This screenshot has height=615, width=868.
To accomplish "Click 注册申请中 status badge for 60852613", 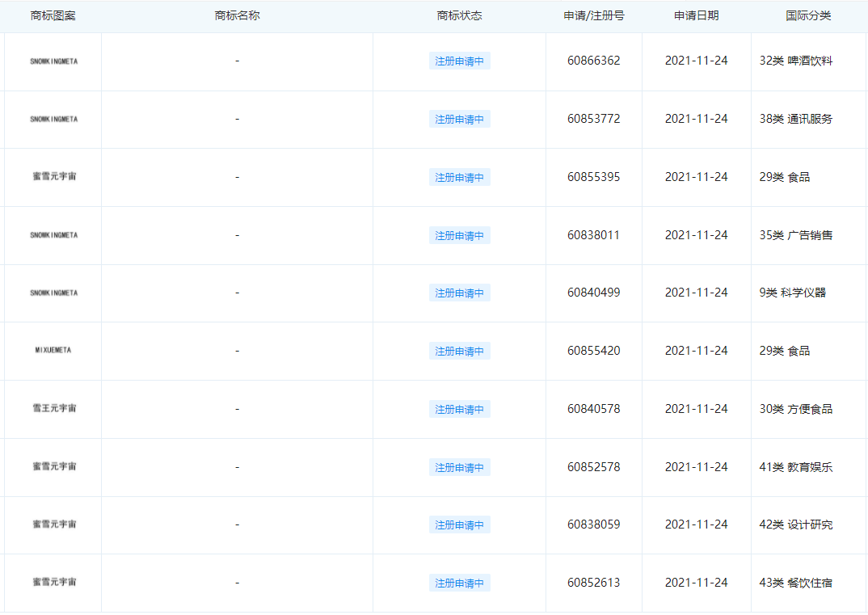I will [460, 583].
